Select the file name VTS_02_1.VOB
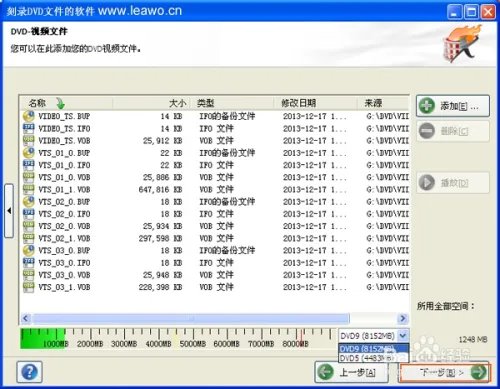Image resolution: width=500 pixels, height=389 pixels. 64,239
